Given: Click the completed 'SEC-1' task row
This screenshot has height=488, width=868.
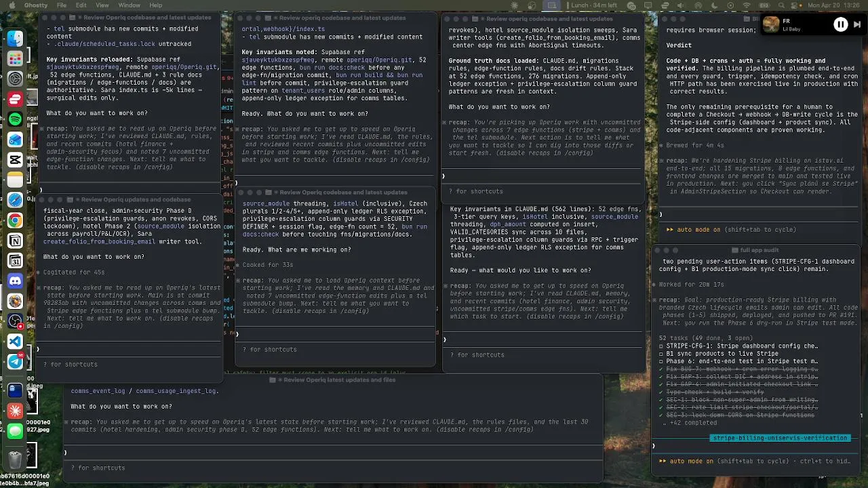Looking at the screenshot, I should [x=738, y=400].
